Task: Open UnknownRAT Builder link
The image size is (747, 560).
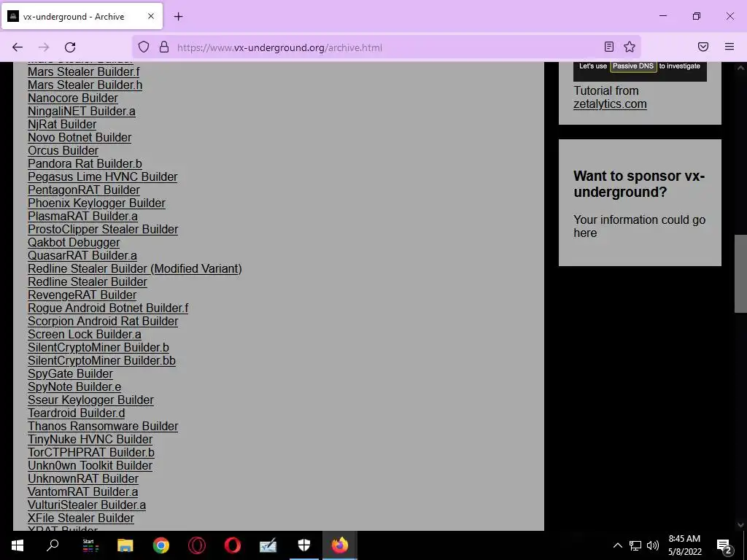Action: 83,479
